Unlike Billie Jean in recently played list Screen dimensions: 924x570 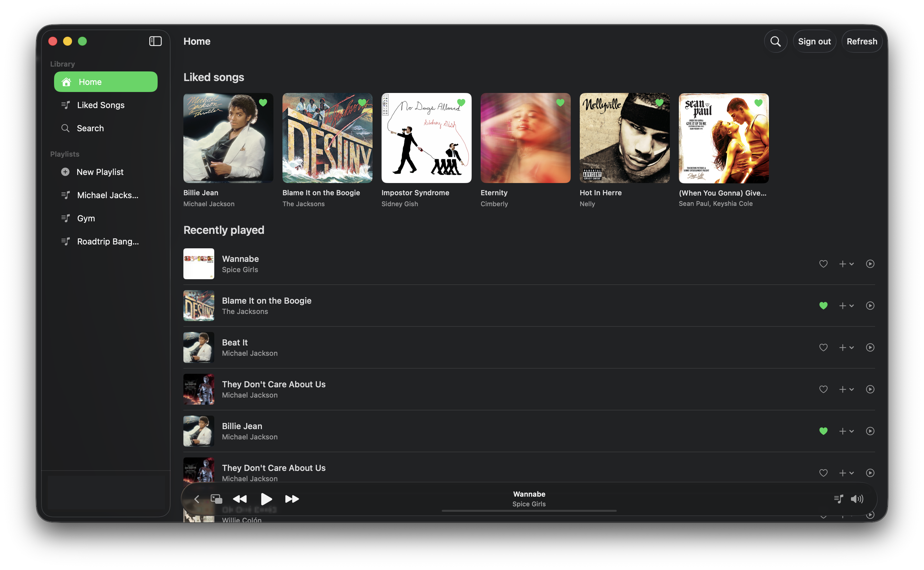point(823,431)
